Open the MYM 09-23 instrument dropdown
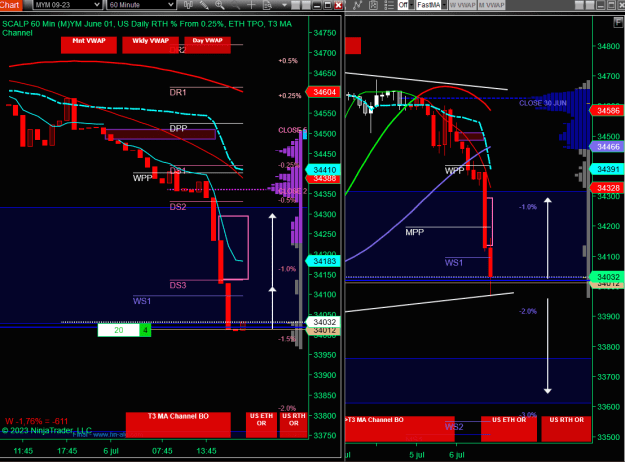The width and height of the screenshot is (625, 462). [x=67, y=5]
